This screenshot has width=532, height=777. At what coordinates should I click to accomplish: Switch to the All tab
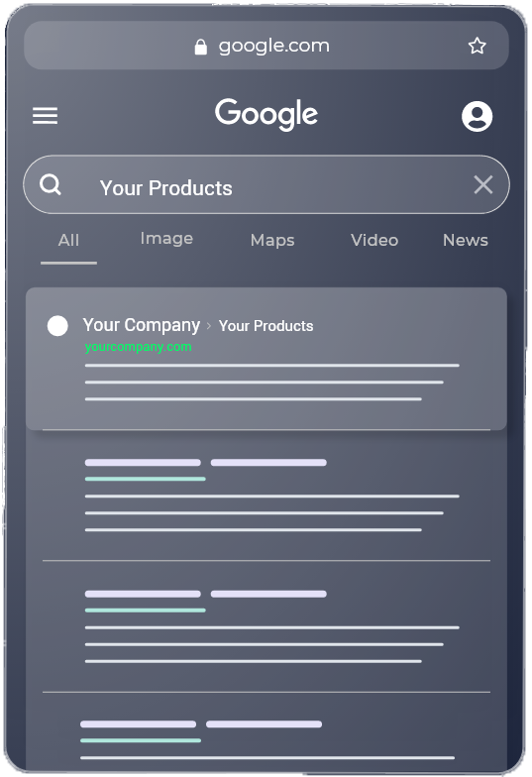pos(68,240)
